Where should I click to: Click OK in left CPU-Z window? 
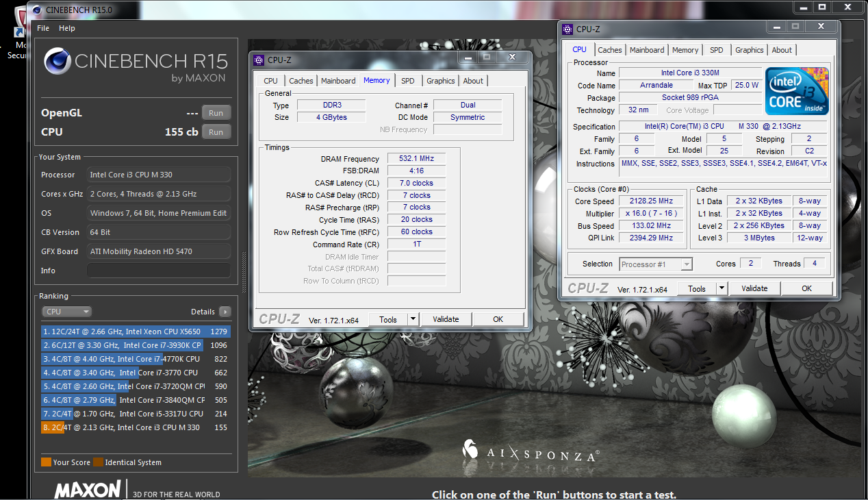click(x=498, y=319)
